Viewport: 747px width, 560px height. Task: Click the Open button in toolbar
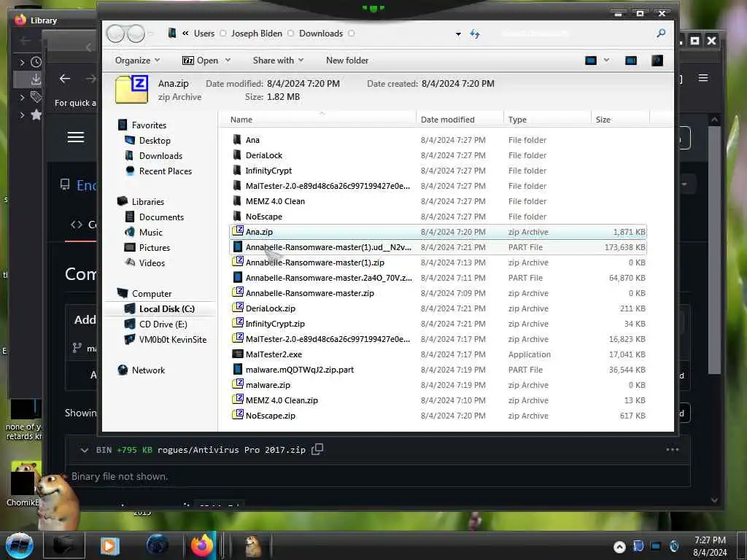click(x=200, y=61)
